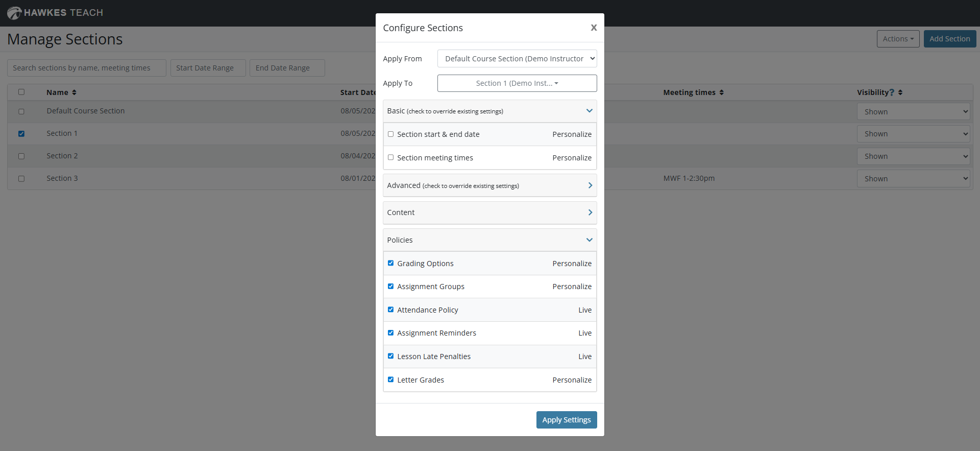Click the search sections input field
The image size is (980, 451).
(x=87, y=68)
